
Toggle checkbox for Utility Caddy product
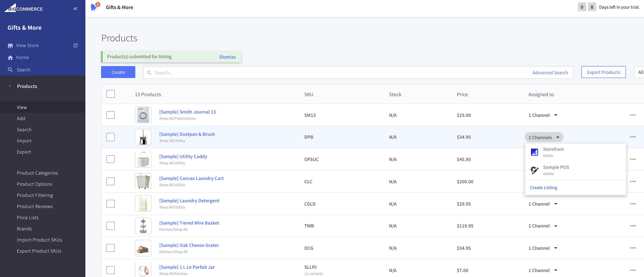(111, 159)
